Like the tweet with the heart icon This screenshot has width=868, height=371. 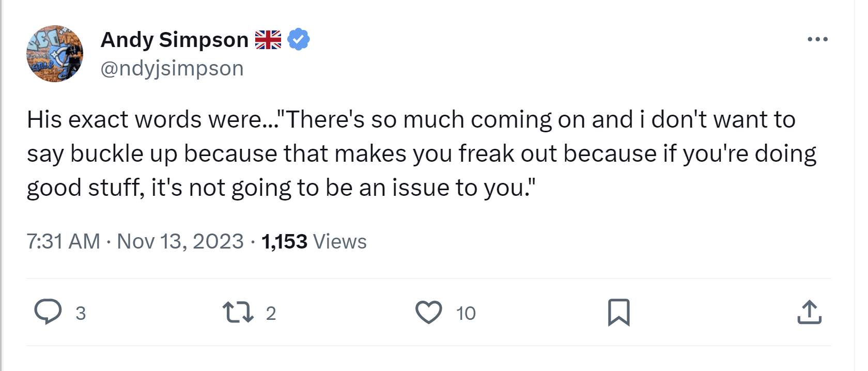[429, 312]
